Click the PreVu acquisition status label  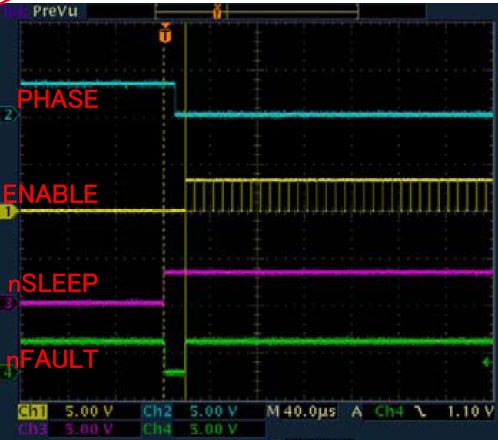point(55,12)
